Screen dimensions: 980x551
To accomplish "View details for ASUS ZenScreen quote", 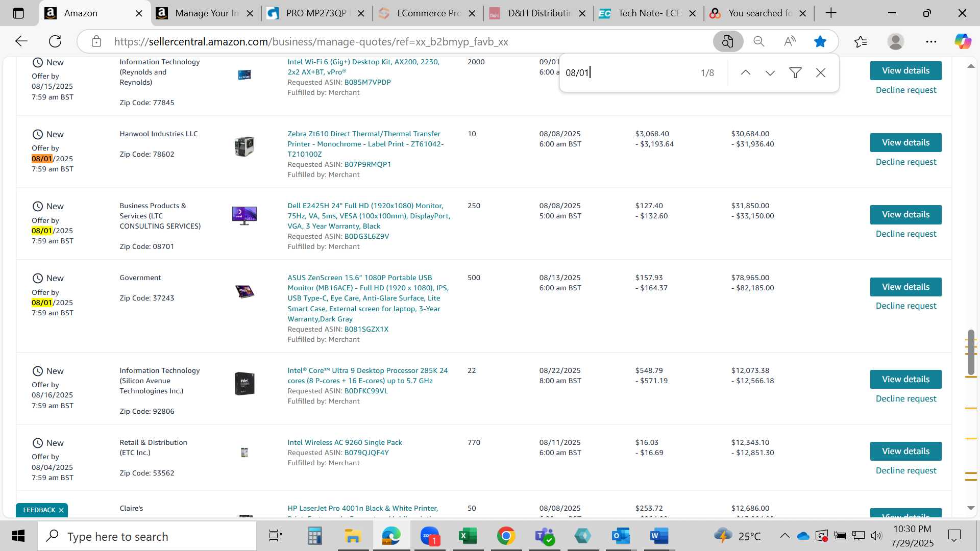I will click(905, 287).
